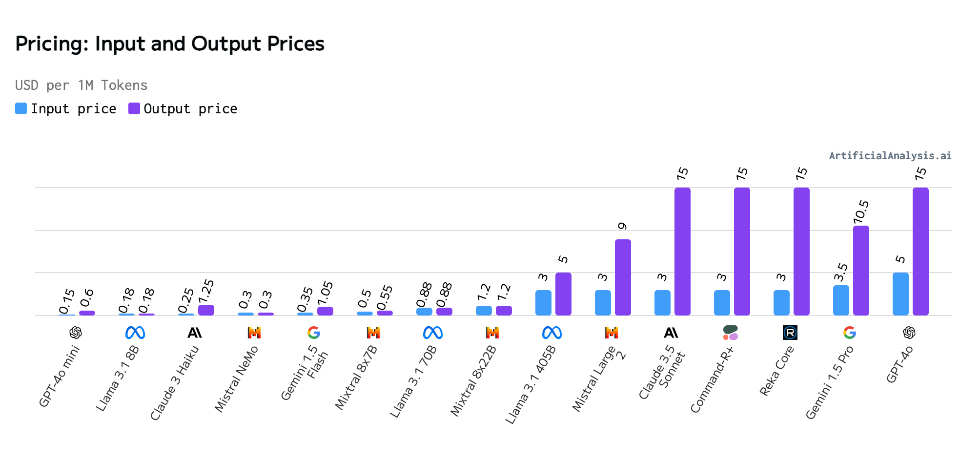The image size is (980, 463).
Task: Click the Cohere logo above Command-R+
Action: 731,333
